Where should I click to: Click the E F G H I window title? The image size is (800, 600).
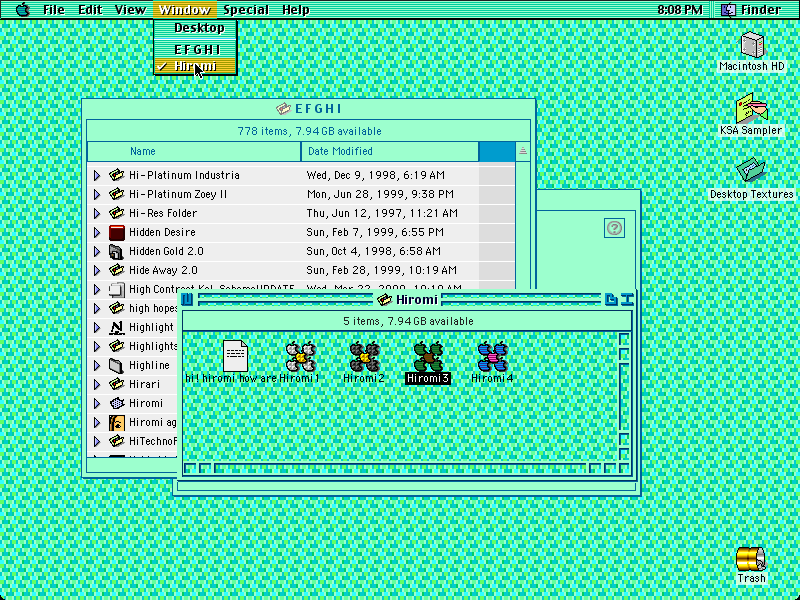[x=318, y=109]
